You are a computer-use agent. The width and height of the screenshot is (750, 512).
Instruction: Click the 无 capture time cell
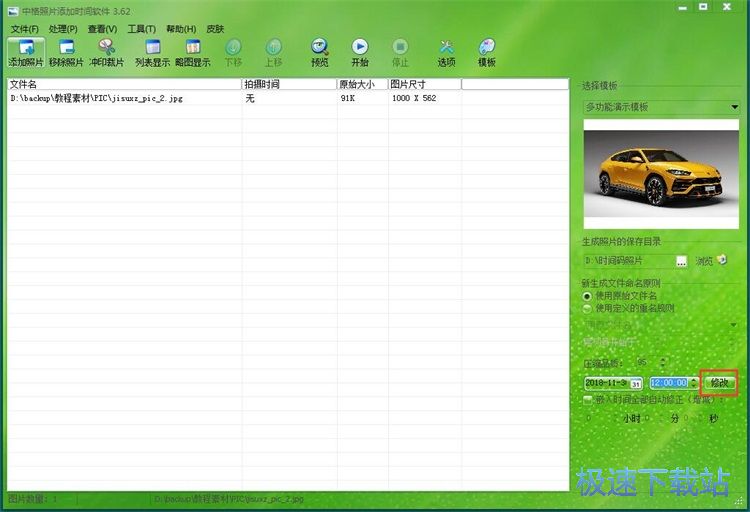click(250, 98)
